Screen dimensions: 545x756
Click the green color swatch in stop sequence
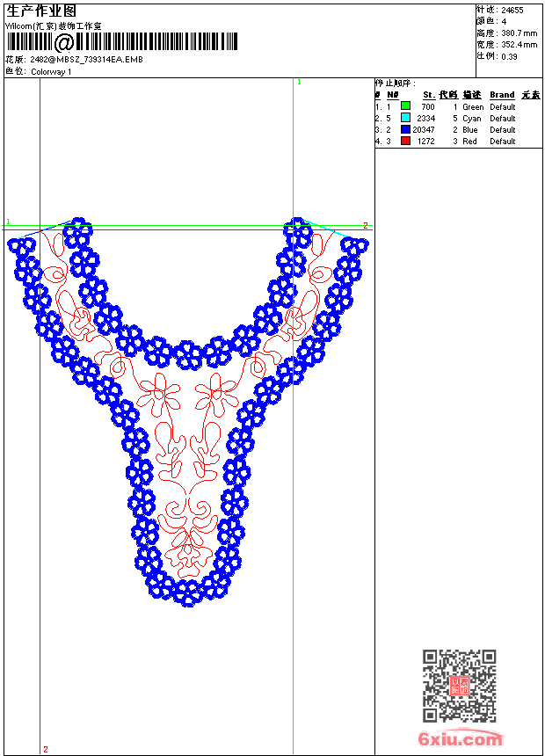click(x=406, y=106)
